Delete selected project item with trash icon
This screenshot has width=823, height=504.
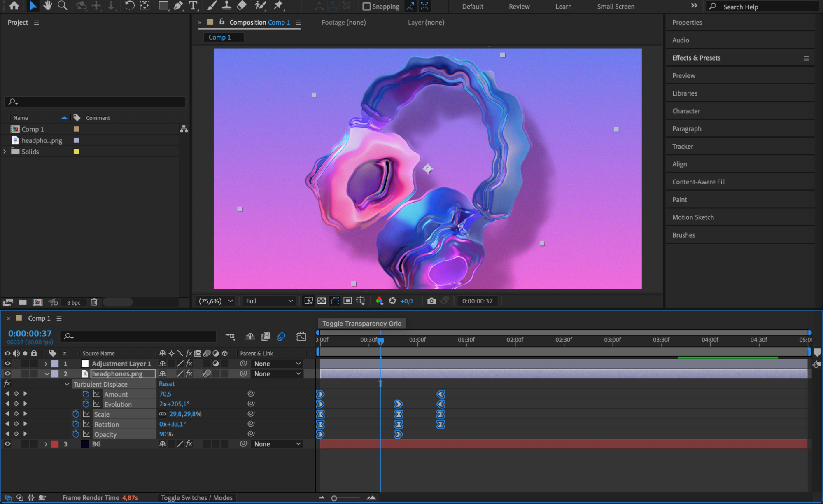point(94,302)
